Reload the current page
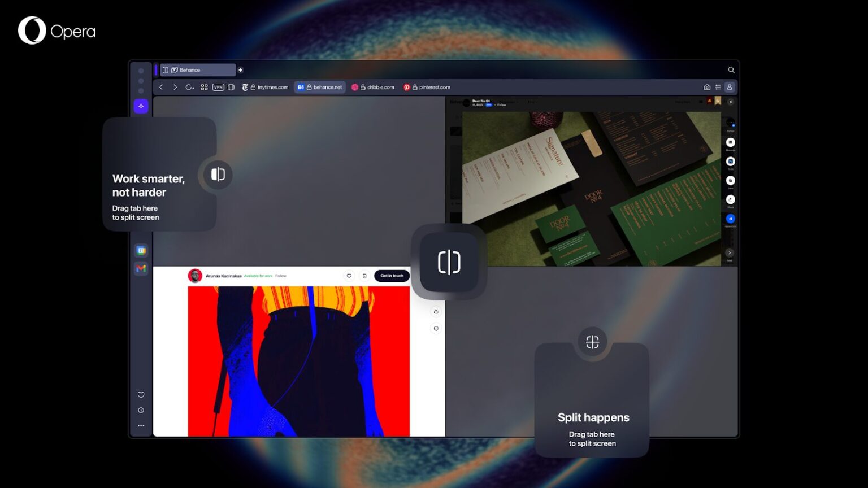The image size is (868, 488). click(x=189, y=88)
